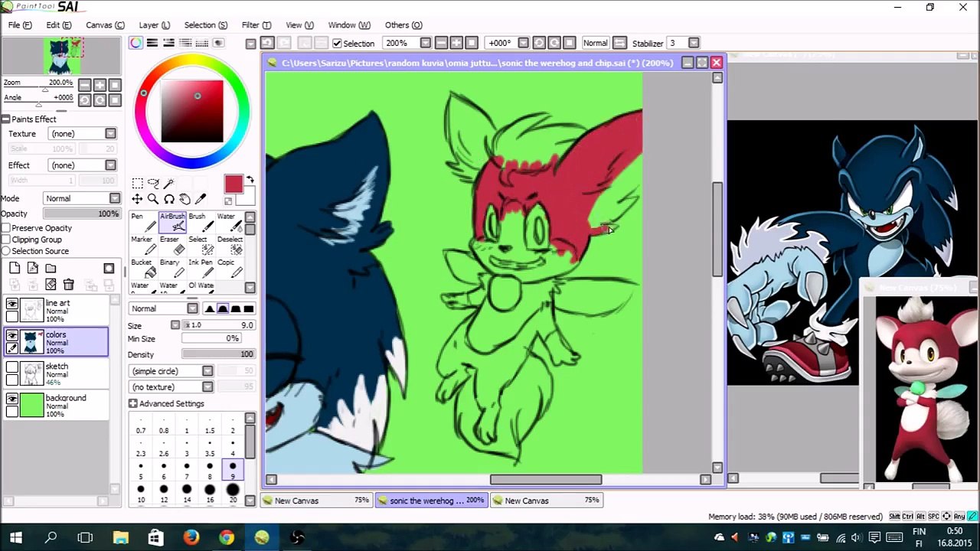
Task: Select the Brush tool
Action: point(201,222)
